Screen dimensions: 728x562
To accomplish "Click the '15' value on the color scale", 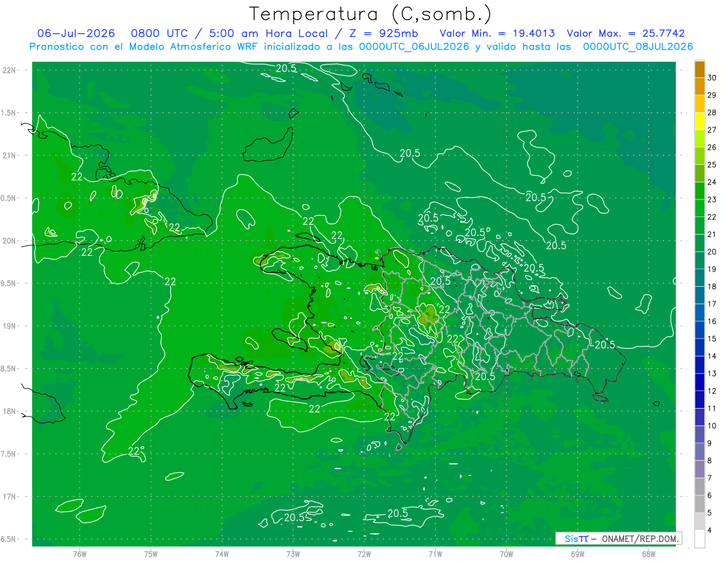I will (x=712, y=338).
